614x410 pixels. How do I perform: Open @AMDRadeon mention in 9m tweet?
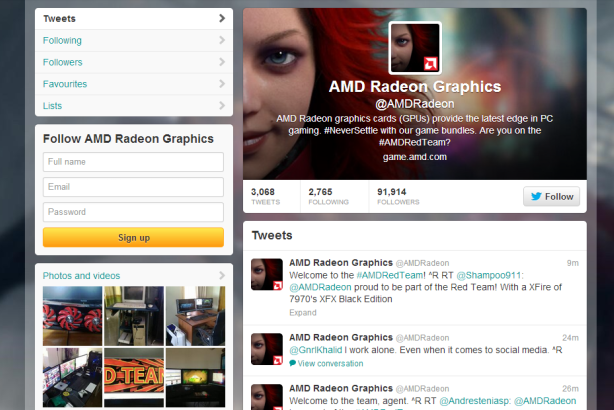coord(320,287)
